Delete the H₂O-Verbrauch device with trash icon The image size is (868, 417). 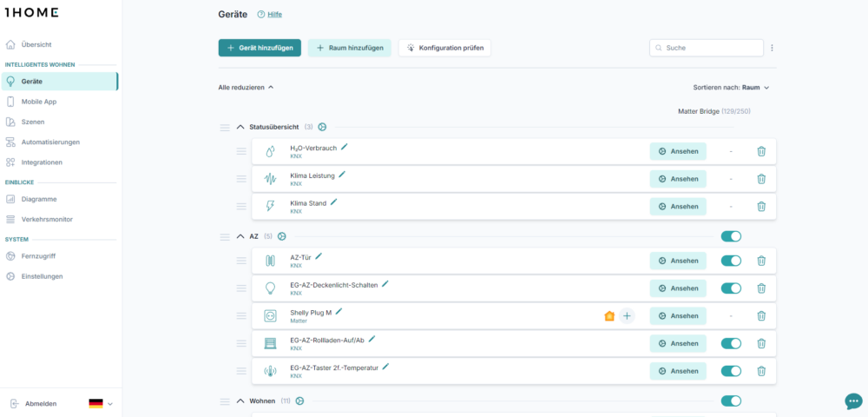761,151
